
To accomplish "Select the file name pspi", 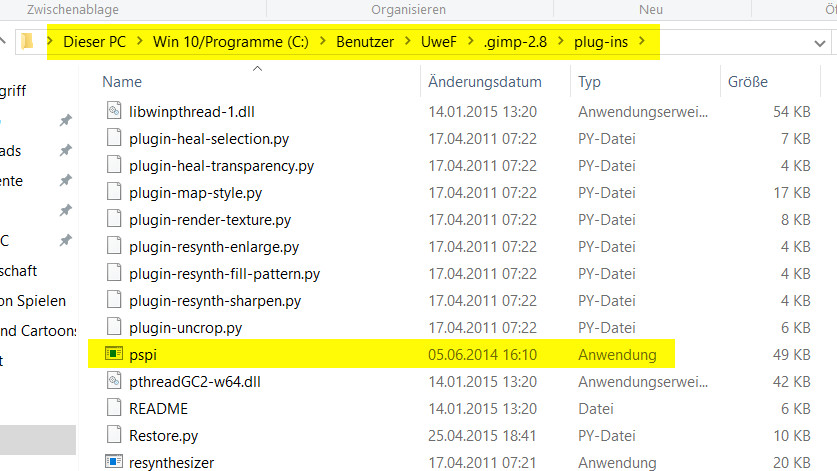I will pyautogui.click(x=143, y=355).
